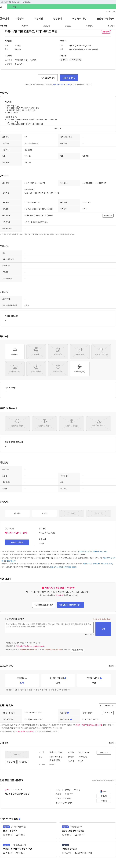The image size is (116, 868).
Task: Open 개인정보보호법 상세 보기
Action: pos(44,605)
